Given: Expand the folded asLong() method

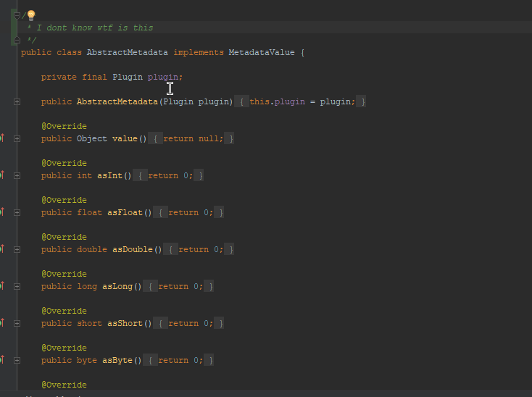Looking at the screenshot, I should 17,286.
